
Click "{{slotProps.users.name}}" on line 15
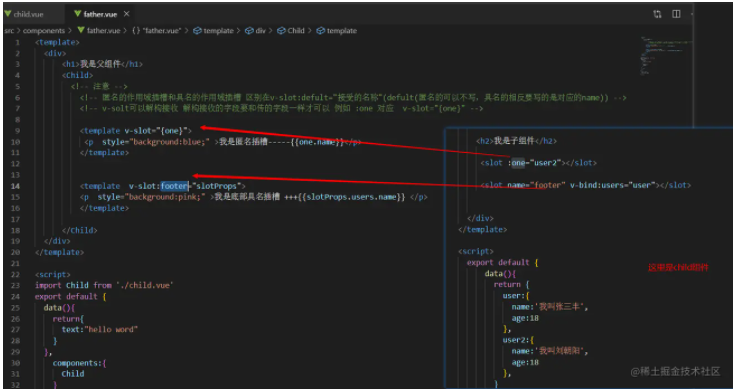pos(351,197)
